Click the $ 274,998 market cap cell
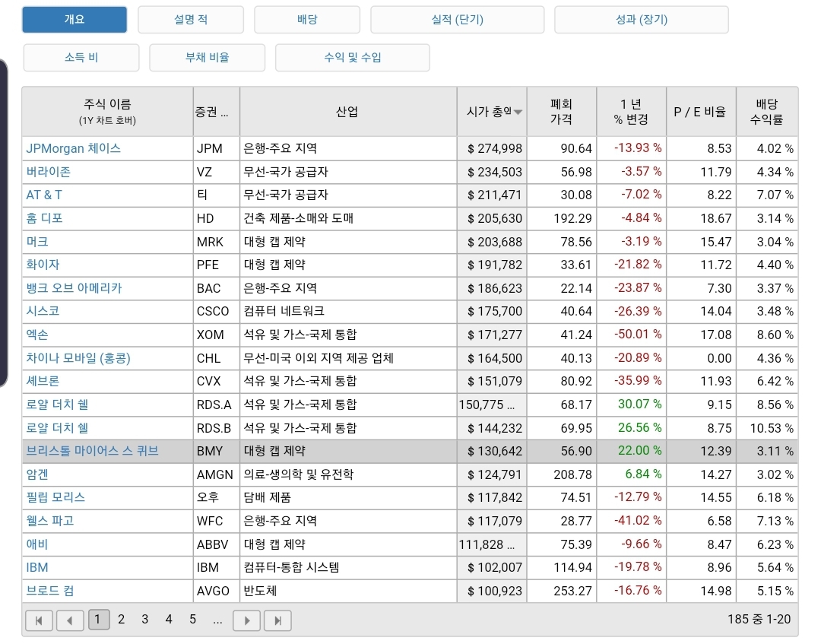This screenshot has height=644, width=821. [492, 149]
